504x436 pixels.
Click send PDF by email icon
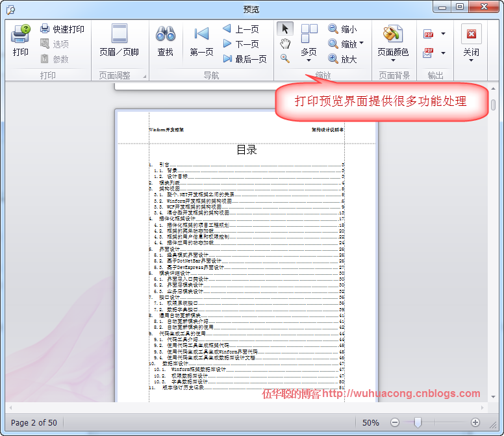428,53
